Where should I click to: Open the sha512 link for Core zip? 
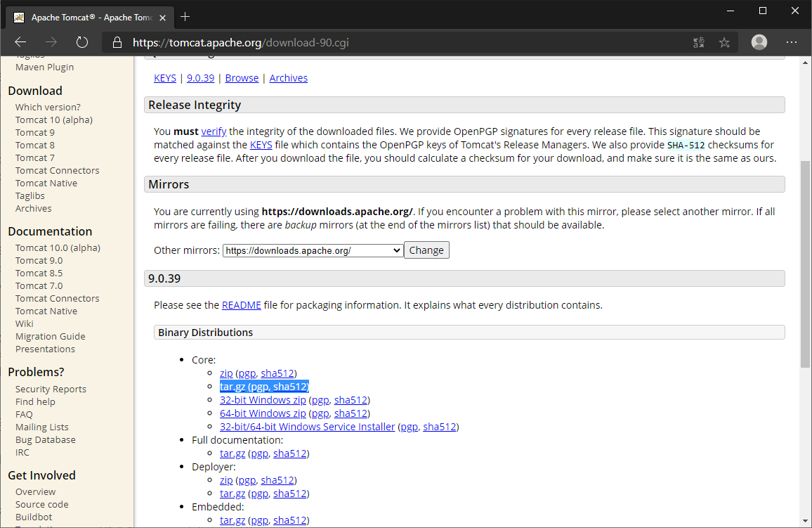click(277, 373)
